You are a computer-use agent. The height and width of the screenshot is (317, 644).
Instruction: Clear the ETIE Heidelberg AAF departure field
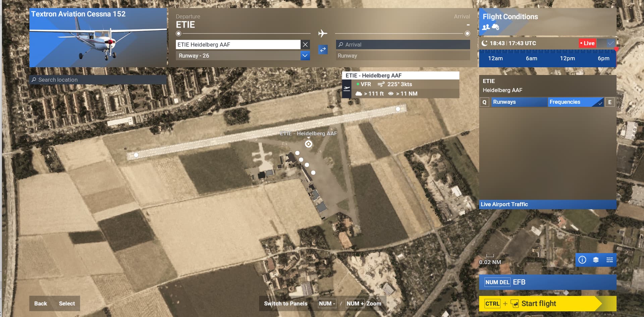pos(305,45)
